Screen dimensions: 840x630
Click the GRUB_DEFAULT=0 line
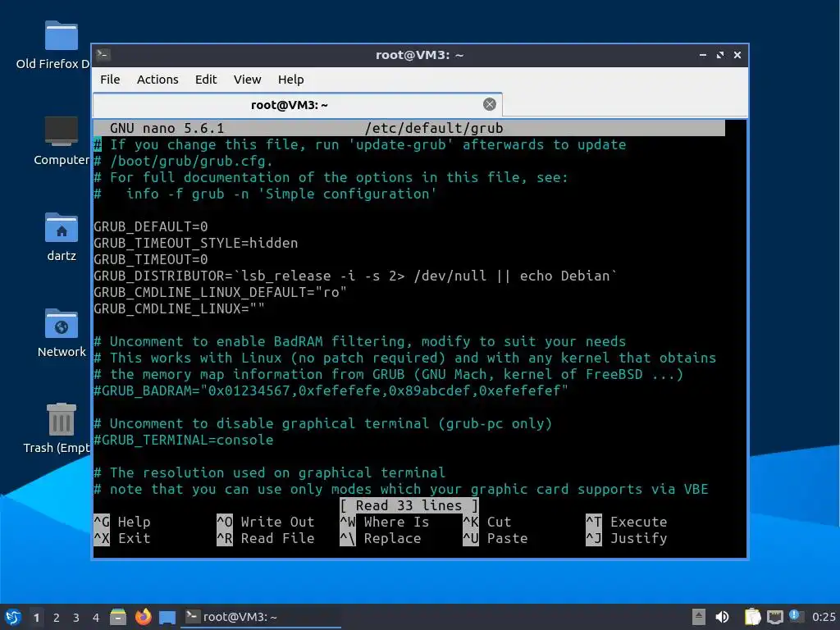pos(151,226)
